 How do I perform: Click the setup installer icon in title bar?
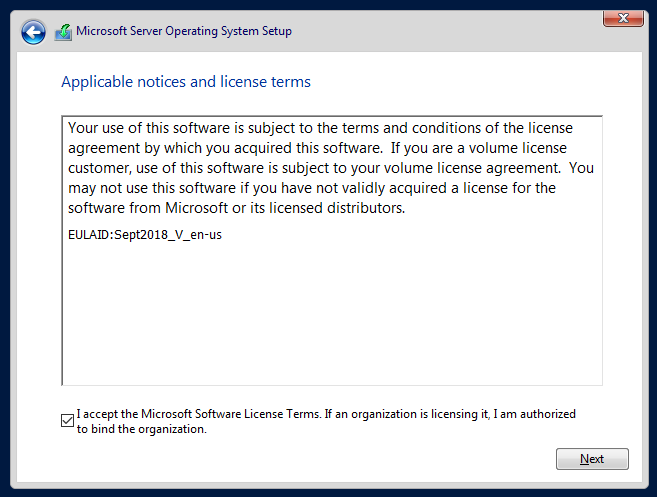tap(63, 32)
